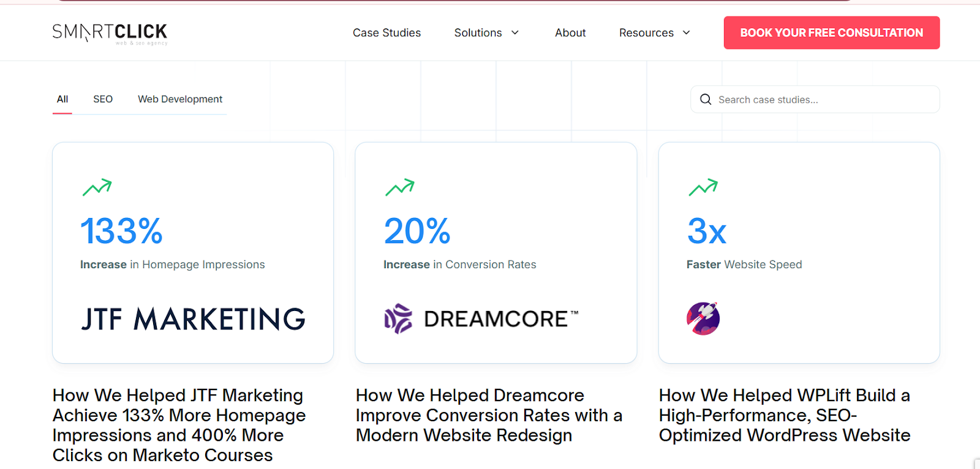The image size is (980, 469).
Task: Select the Web Development filter
Action: (x=179, y=99)
